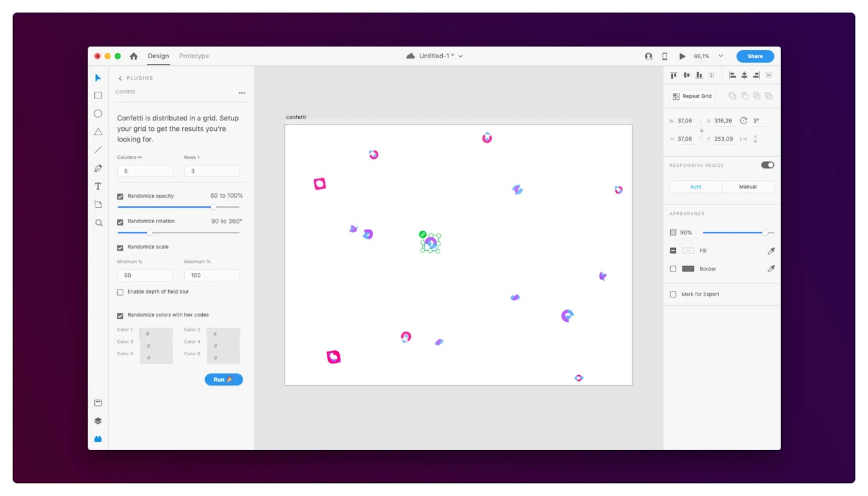Toggle Responsive Resize switch
Image resolution: width=868 pixels, height=496 pixels.
click(x=768, y=165)
